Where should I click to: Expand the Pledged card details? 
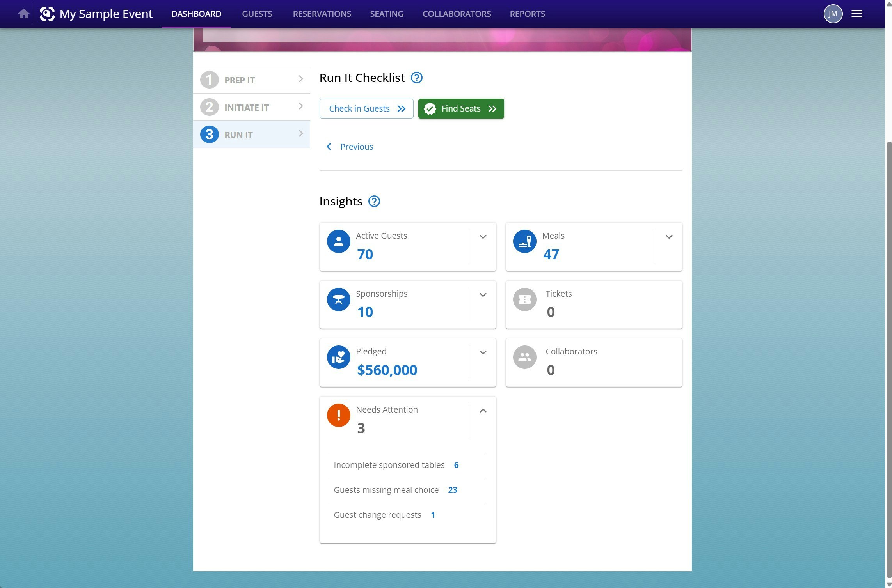(x=483, y=352)
